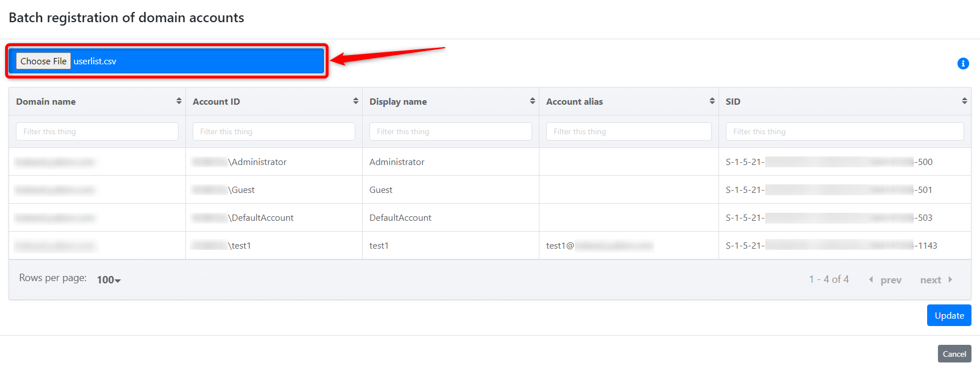Sort by Domain name column arrows
Viewport: 980px width, 371px height.
pyautogui.click(x=178, y=101)
